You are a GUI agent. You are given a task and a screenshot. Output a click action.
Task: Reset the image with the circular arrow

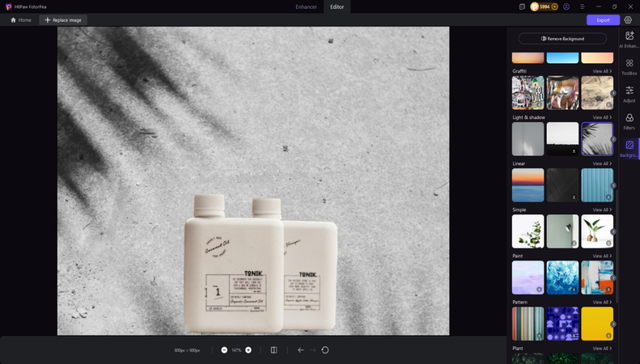point(325,350)
